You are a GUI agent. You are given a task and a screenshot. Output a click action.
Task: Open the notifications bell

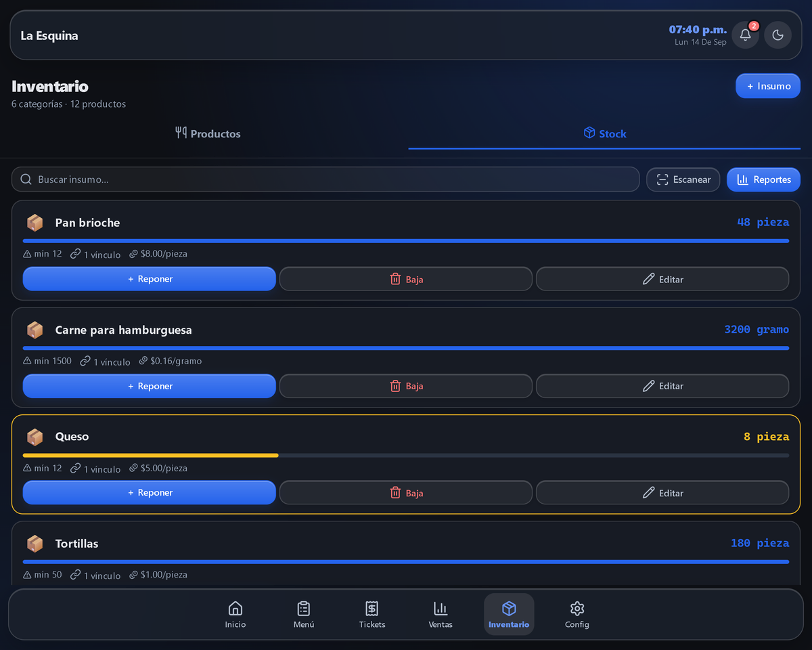pyautogui.click(x=745, y=35)
